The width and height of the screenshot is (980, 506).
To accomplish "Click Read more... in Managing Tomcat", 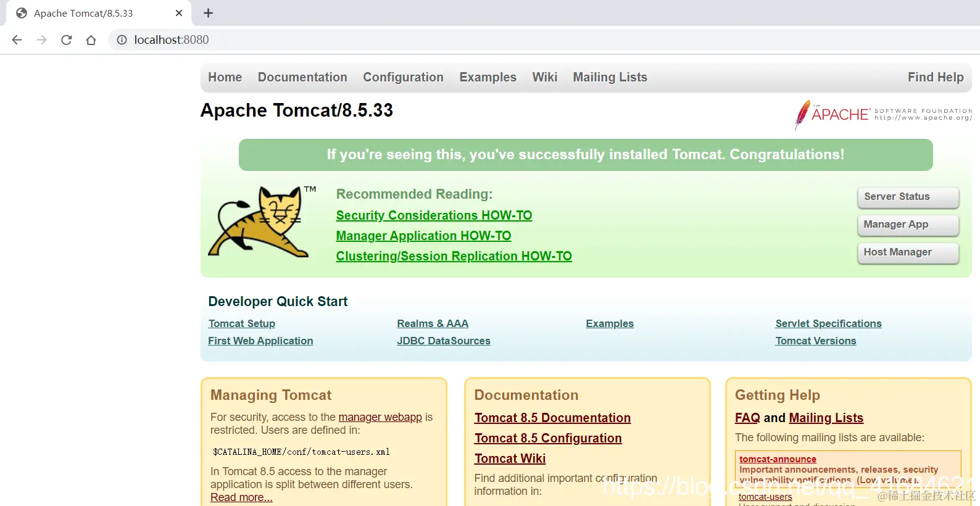I will [x=241, y=497].
